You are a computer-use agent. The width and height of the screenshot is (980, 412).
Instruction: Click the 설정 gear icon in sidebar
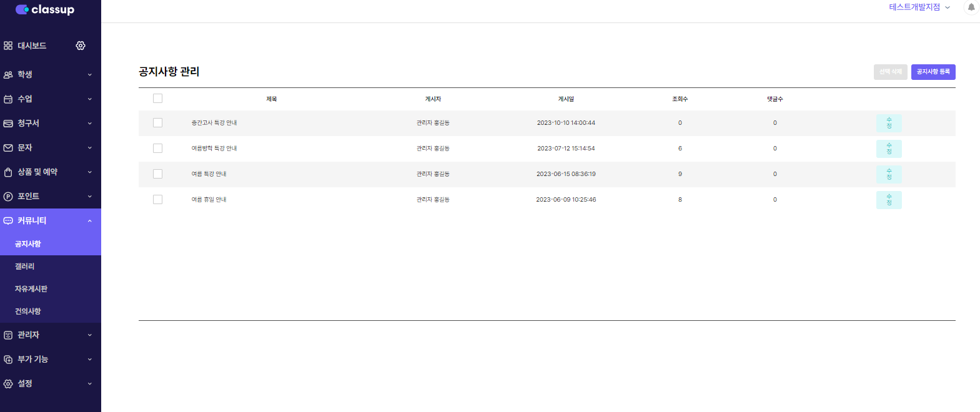click(8, 383)
